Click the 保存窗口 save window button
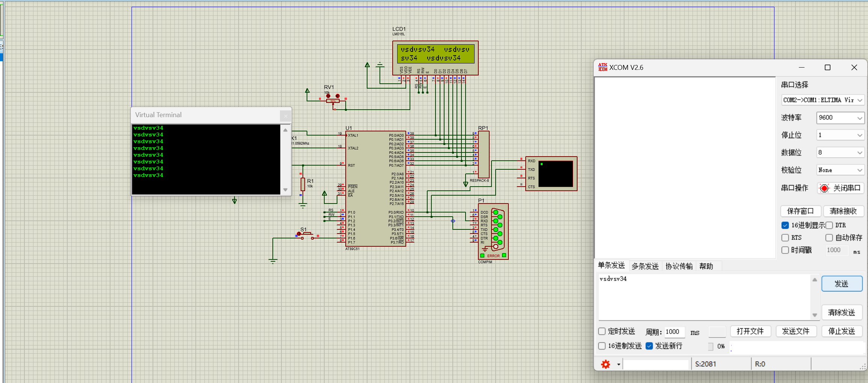This screenshot has width=868, height=383. pos(801,211)
